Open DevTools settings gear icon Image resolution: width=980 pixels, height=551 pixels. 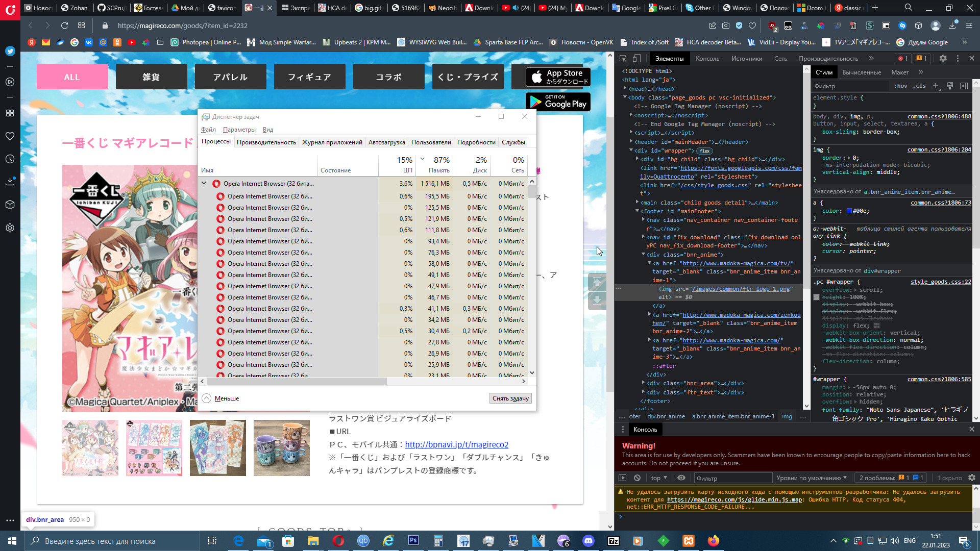(x=943, y=59)
